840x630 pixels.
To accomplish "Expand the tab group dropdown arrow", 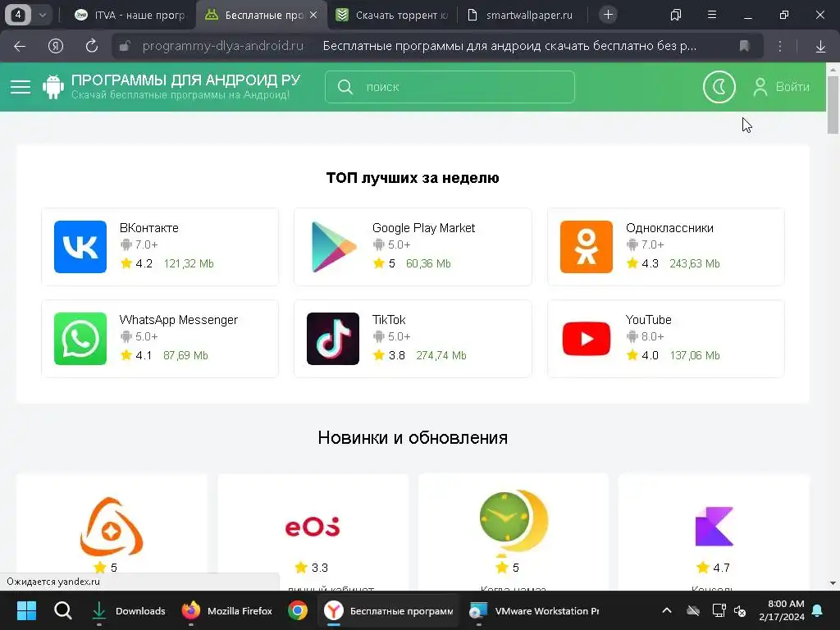I will (43, 15).
